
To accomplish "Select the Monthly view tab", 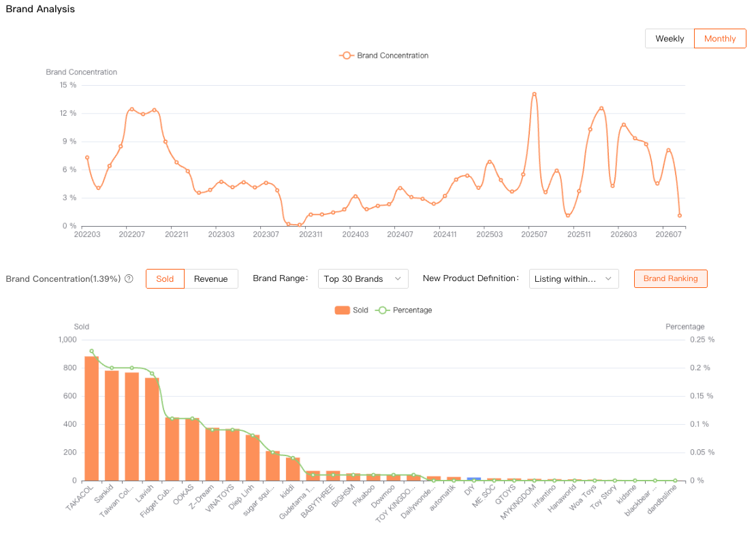I will (720, 39).
